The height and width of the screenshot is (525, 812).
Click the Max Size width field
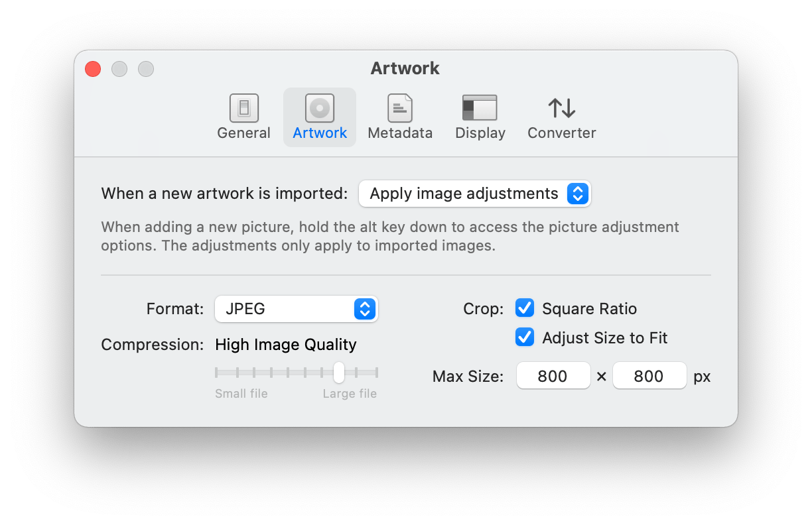553,376
